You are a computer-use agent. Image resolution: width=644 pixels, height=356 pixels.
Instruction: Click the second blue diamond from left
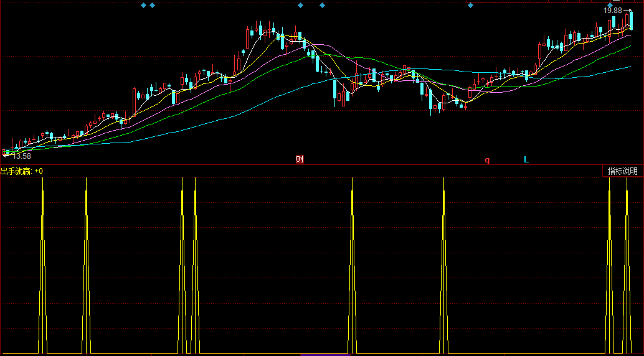(x=153, y=6)
